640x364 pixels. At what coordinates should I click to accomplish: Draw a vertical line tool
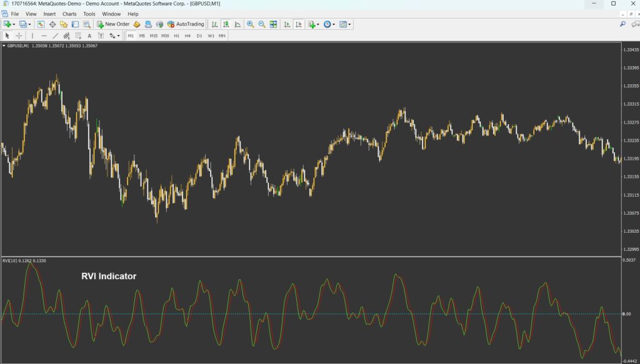pyautogui.click(x=32, y=36)
